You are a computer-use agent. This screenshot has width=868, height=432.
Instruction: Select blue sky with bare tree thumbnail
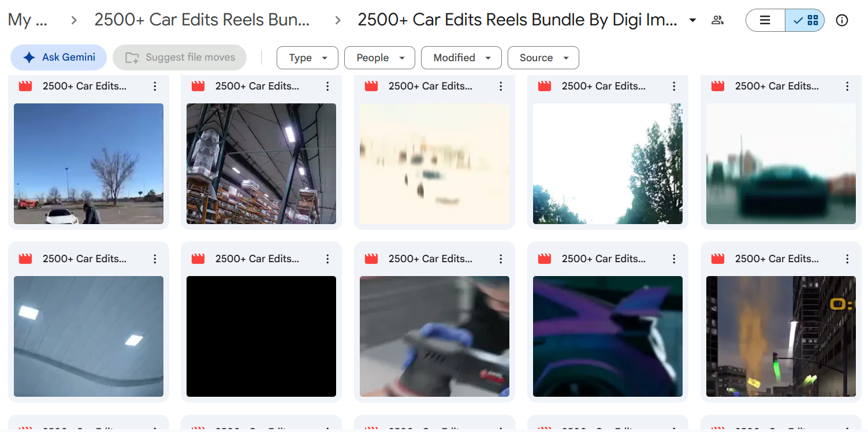88,163
